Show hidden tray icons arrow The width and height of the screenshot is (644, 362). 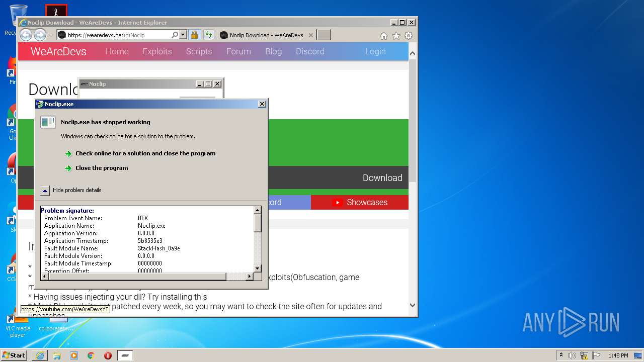point(561,355)
